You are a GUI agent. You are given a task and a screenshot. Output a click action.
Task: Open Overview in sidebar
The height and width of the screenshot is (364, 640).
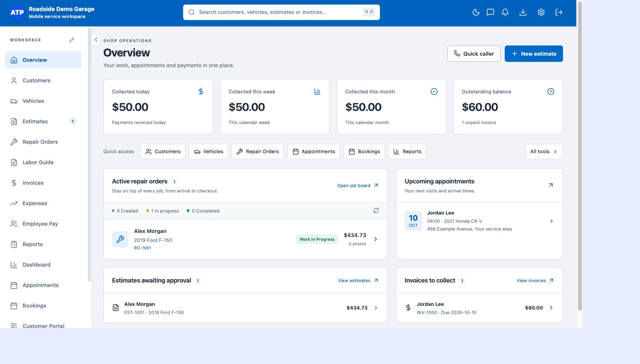pos(43,60)
